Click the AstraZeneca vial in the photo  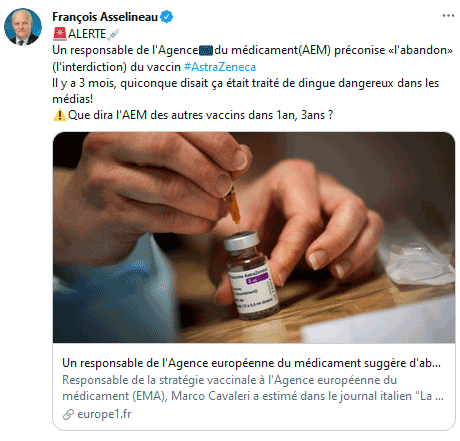coord(252,275)
